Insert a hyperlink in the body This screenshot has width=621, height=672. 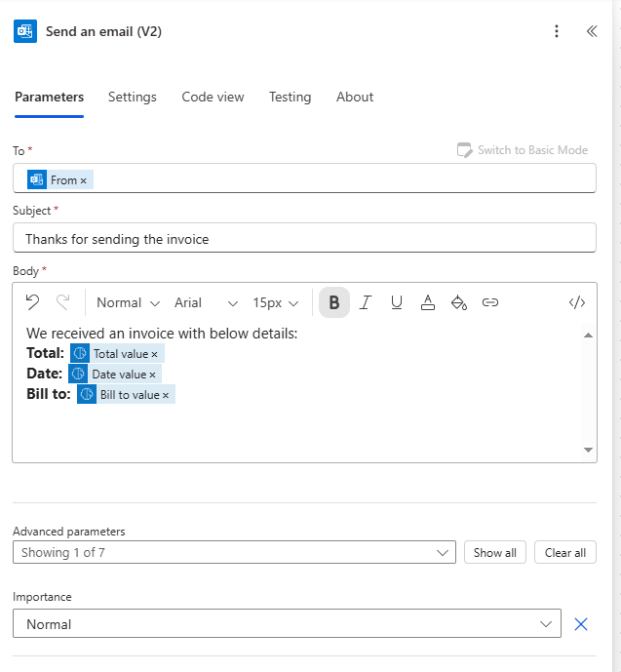490,302
